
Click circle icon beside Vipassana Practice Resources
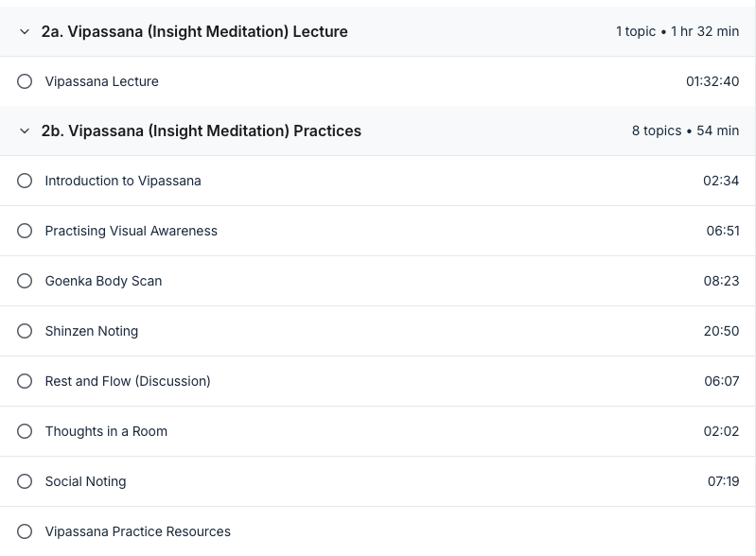point(25,531)
